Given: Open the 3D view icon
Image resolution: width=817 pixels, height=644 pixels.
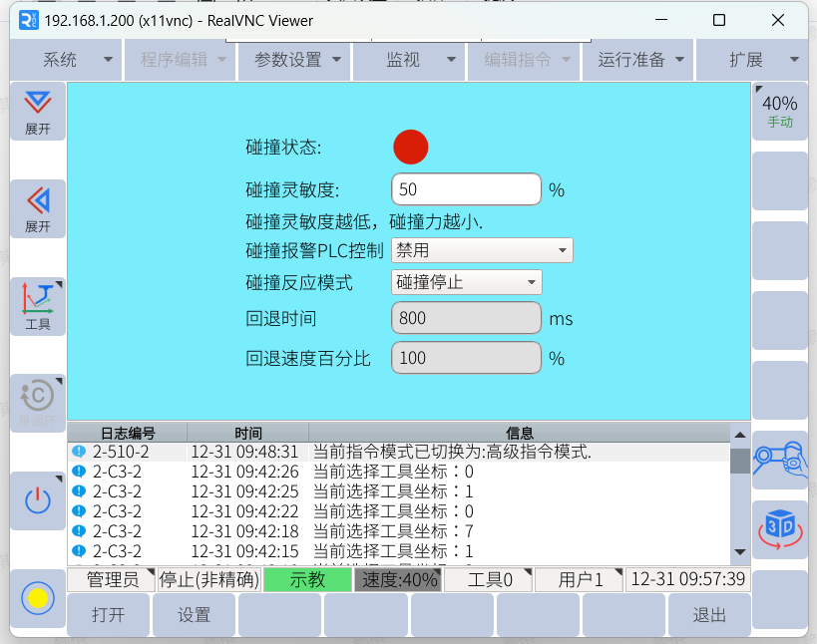Looking at the screenshot, I should [779, 528].
